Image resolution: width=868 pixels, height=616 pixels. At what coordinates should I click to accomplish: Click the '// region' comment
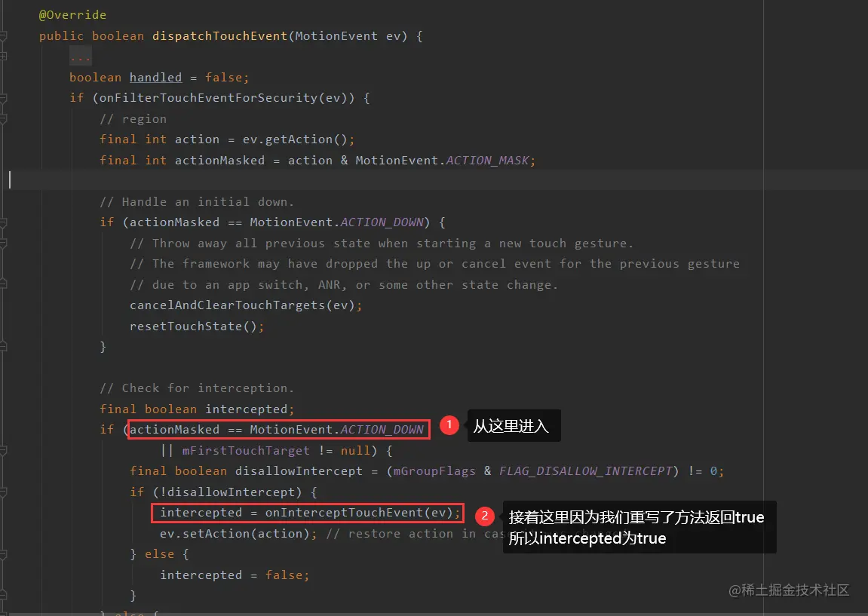click(133, 119)
